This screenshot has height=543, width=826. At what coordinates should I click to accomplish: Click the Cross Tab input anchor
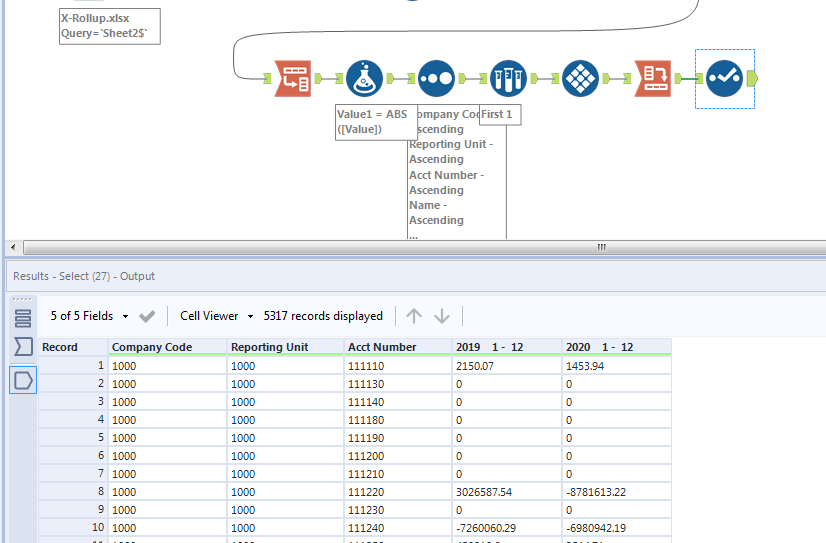(627, 78)
